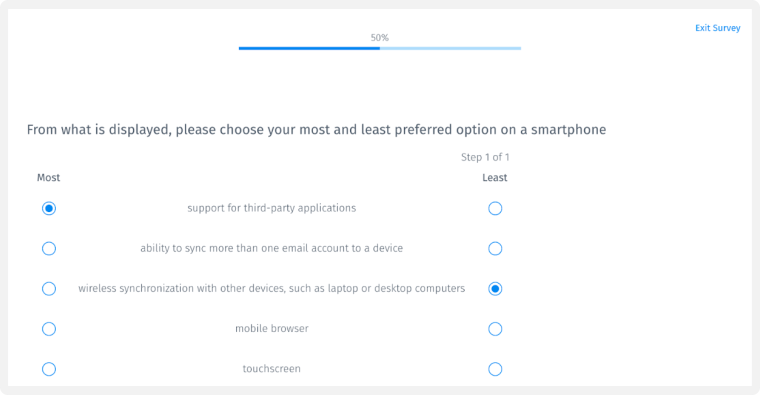This screenshot has height=395, width=760.
Task: Pick touchscreen as Most preferred
Action: (48, 369)
